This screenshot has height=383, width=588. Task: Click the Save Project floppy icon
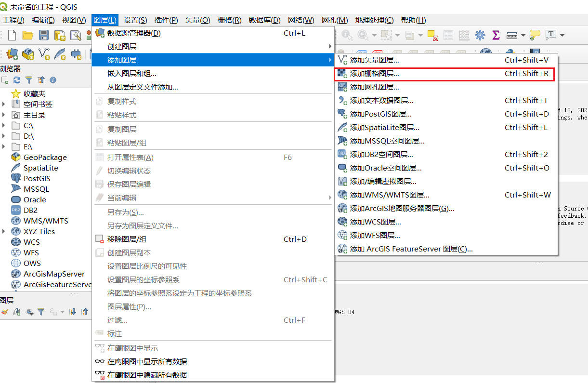pyautogui.click(x=44, y=35)
